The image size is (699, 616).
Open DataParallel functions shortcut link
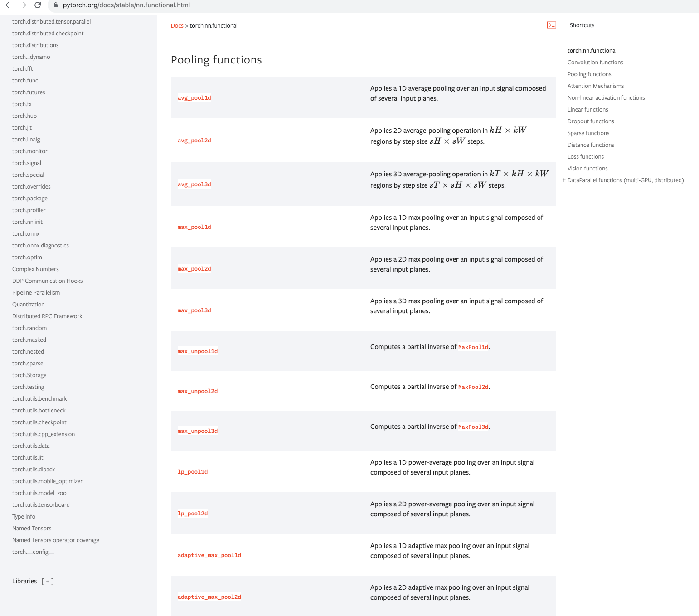[626, 180]
